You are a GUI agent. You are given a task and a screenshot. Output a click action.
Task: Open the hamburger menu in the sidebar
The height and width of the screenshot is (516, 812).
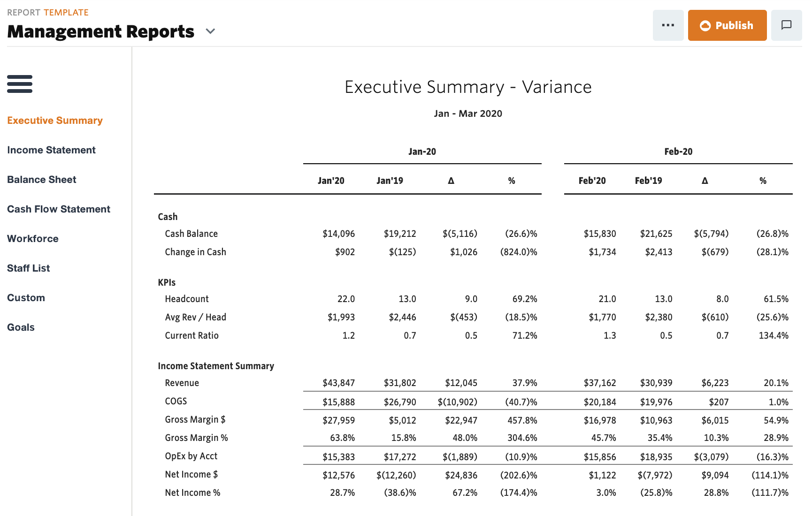[x=20, y=84]
